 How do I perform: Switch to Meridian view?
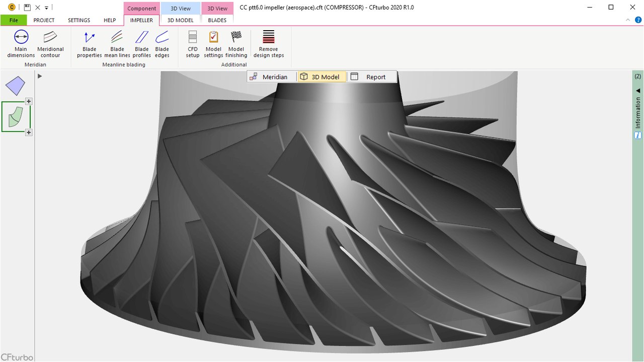[x=269, y=77]
